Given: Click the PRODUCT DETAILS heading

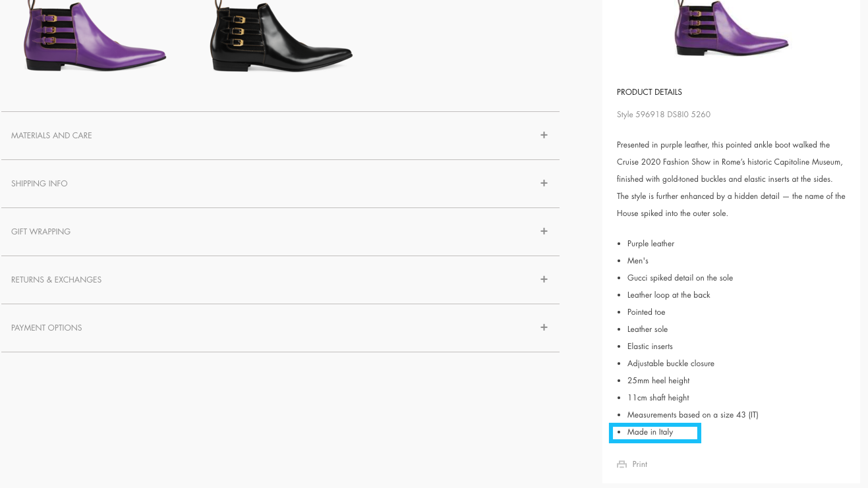Looking at the screenshot, I should (649, 92).
